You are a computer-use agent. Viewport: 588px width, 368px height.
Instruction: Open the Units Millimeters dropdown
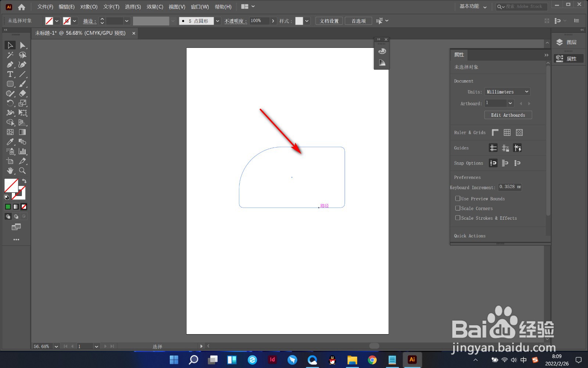[508, 92]
